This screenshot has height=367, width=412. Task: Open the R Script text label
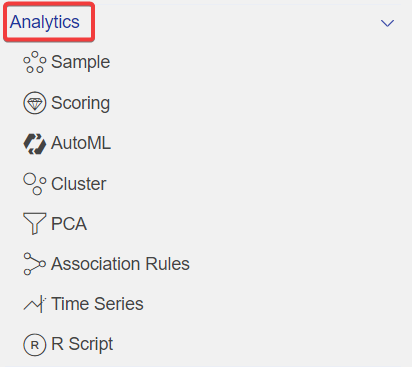click(x=82, y=344)
